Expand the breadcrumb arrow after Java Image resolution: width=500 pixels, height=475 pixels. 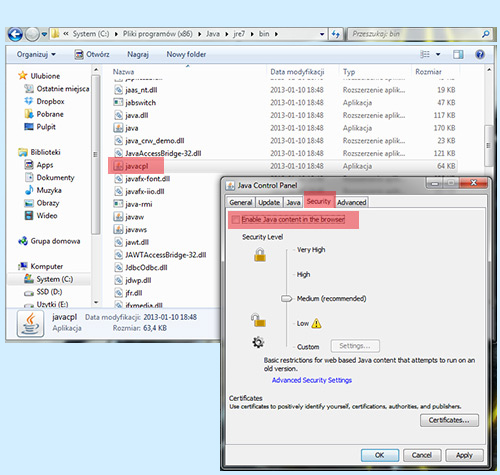227,34
